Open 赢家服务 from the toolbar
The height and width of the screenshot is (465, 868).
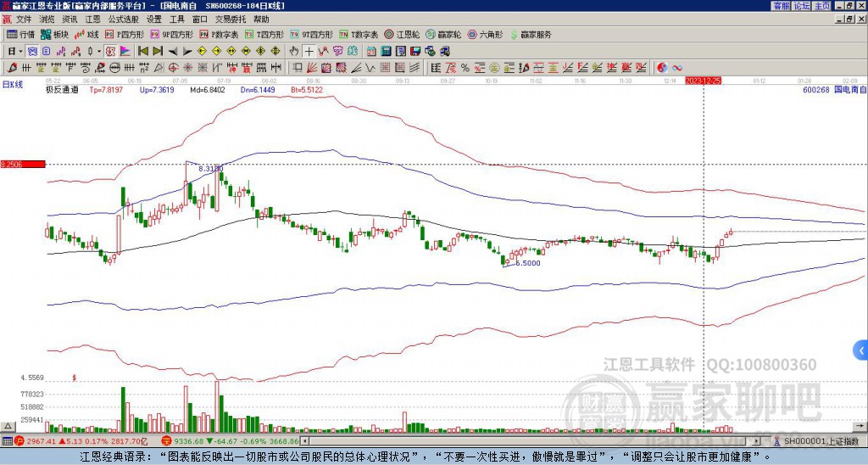(x=531, y=34)
